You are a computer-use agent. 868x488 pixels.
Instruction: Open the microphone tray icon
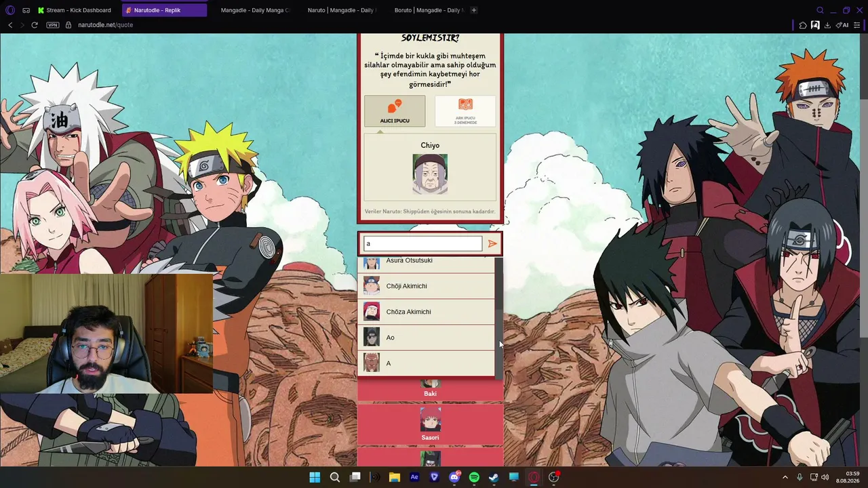(x=800, y=477)
